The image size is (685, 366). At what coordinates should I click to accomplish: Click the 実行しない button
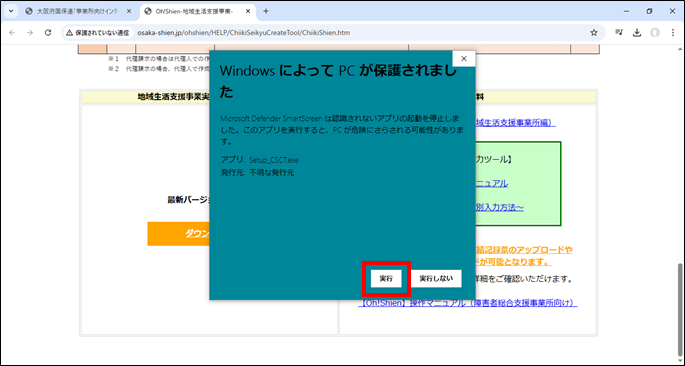436,279
